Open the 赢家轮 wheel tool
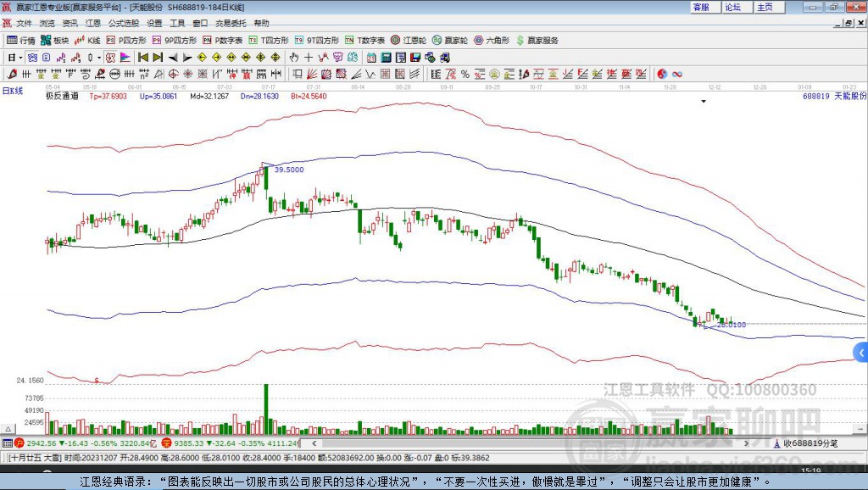Screen dimensions: 868x490 450,41
